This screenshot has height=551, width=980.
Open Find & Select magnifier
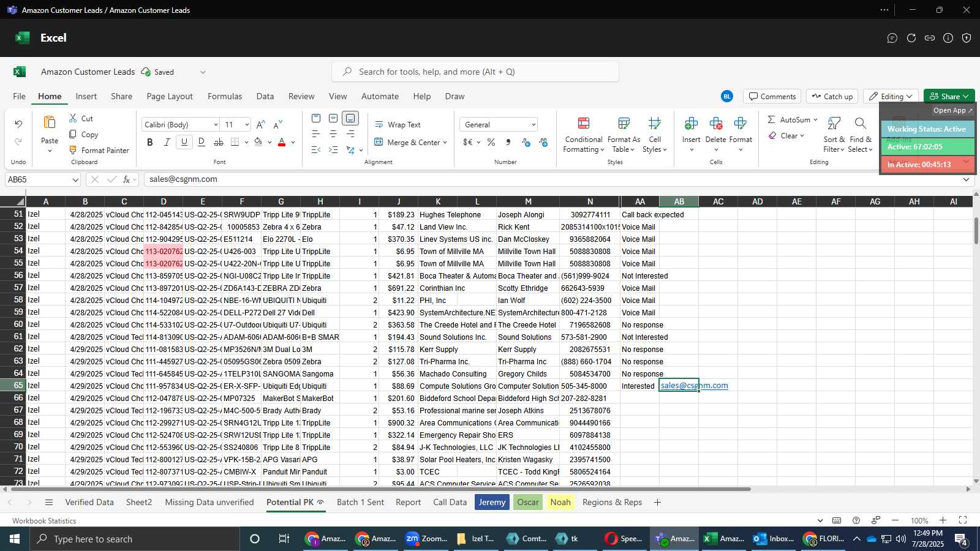pos(860,135)
